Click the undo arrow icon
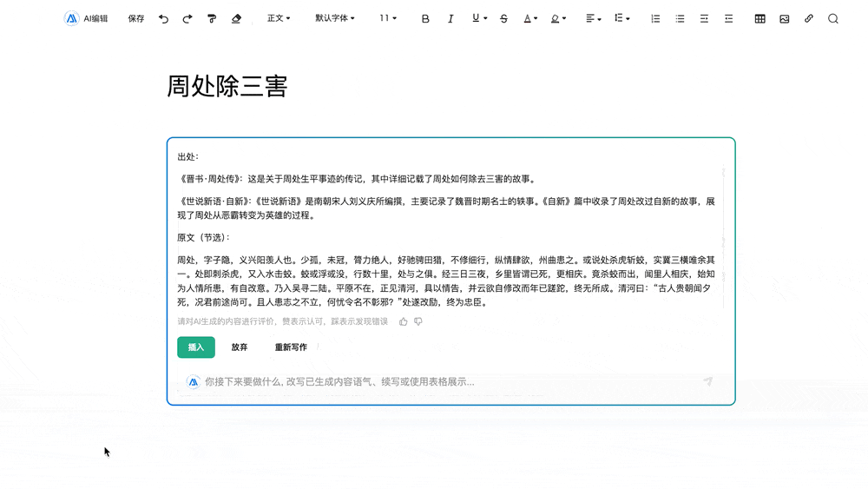Viewport: 868px width, 489px height. coord(163,18)
